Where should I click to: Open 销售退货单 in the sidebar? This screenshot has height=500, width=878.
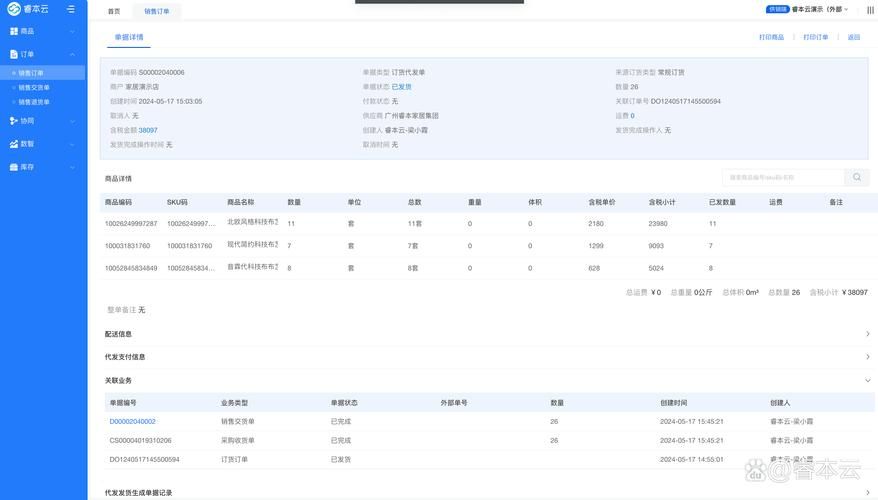(34, 102)
